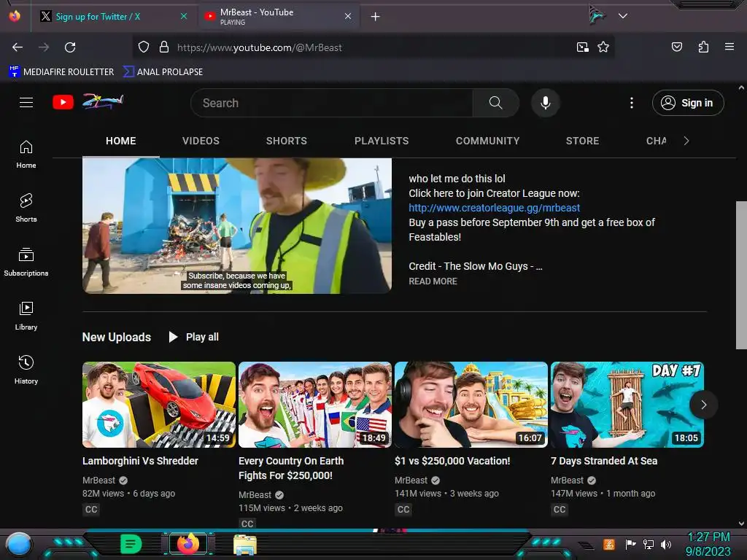Select the COMMUNITY channel tab
The height and width of the screenshot is (560, 747).
click(x=487, y=141)
